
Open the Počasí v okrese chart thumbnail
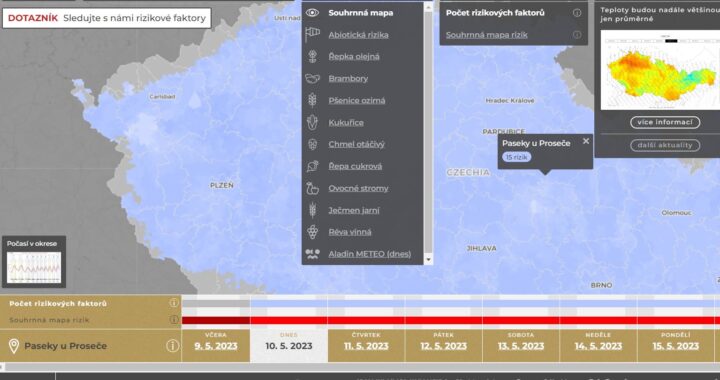click(x=34, y=268)
